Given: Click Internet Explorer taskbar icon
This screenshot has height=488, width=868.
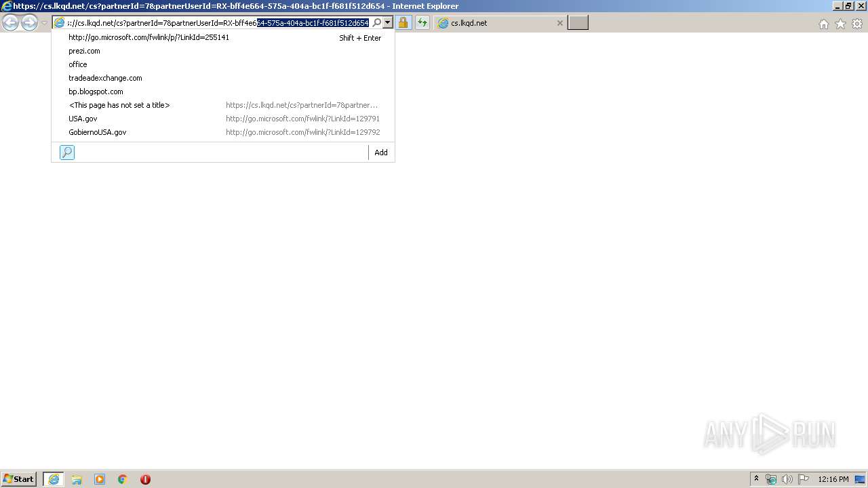Looking at the screenshot, I should tap(54, 479).
